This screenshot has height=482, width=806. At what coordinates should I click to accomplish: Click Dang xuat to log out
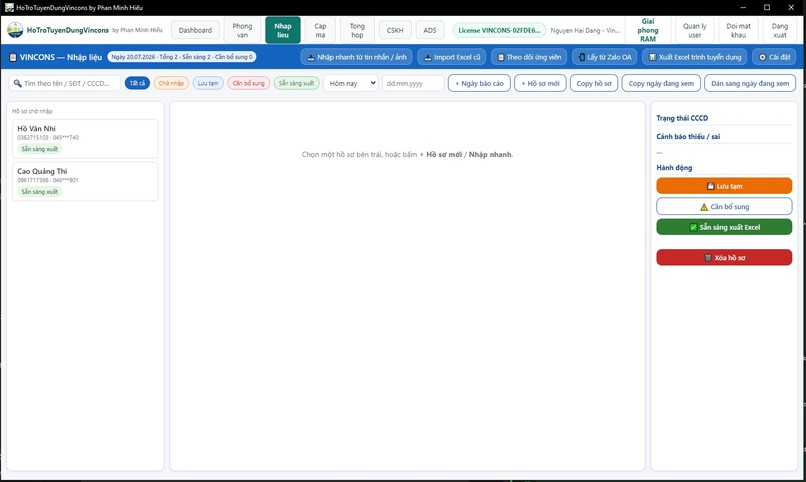779,30
